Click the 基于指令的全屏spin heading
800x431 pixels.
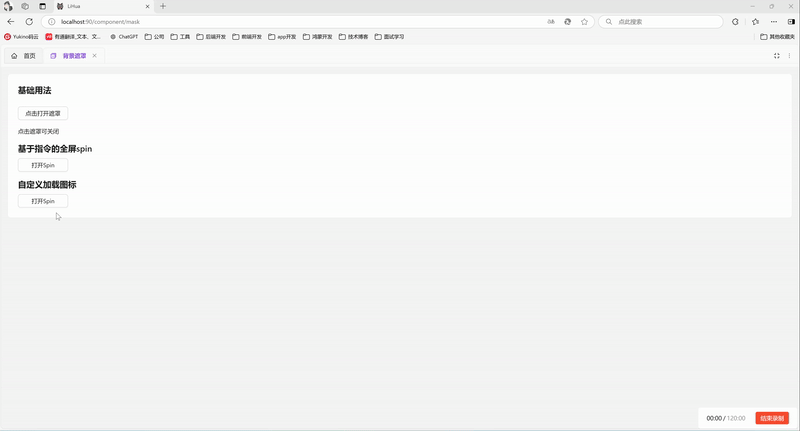pyautogui.click(x=55, y=149)
